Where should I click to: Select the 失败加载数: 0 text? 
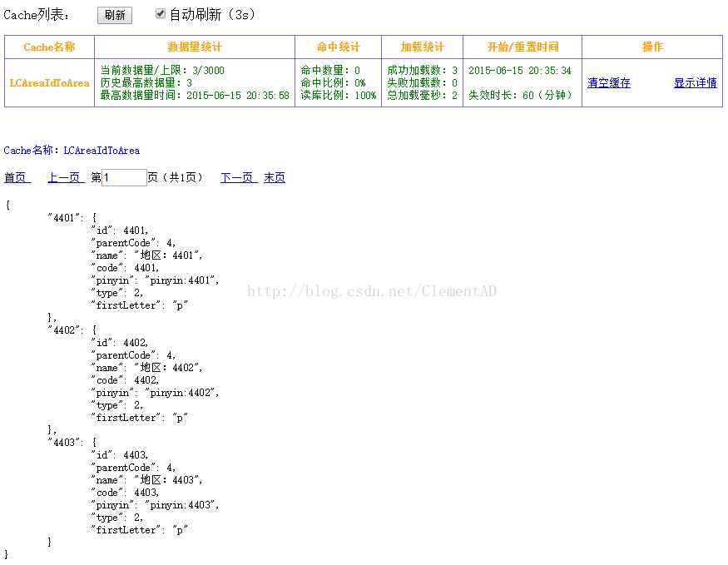click(x=422, y=82)
